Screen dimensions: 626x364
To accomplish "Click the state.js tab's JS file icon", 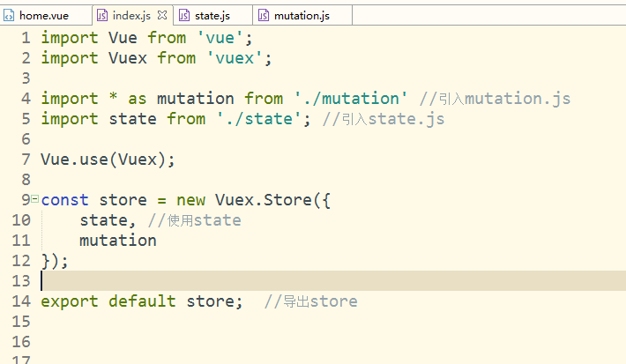I will point(184,15).
